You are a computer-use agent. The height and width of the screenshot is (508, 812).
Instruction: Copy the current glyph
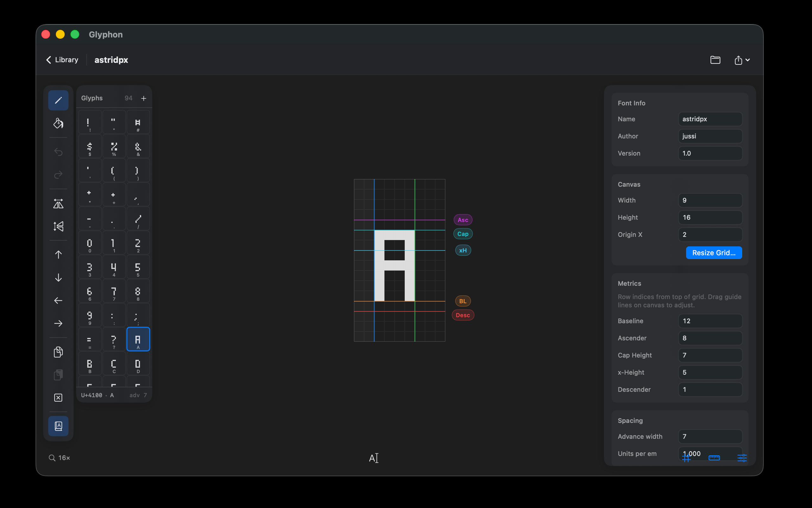pyautogui.click(x=58, y=352)
